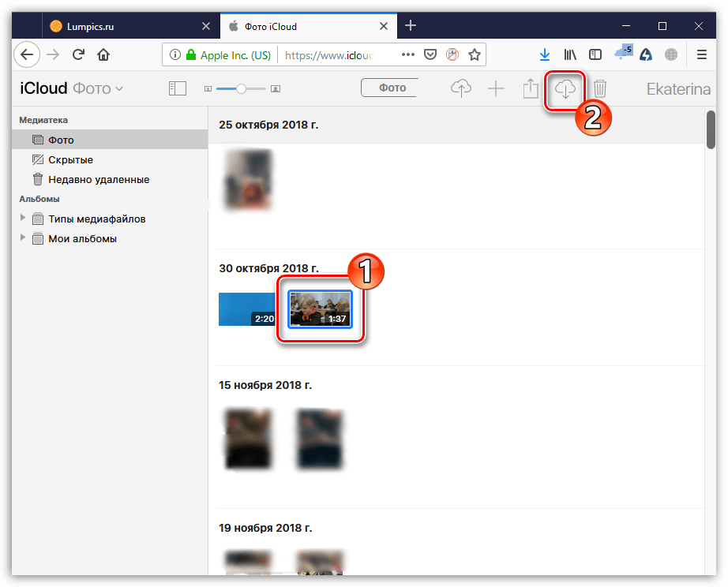Click the delete (trash) icon in toolbar
The image size is (728, 587).
tap(600, 89)
